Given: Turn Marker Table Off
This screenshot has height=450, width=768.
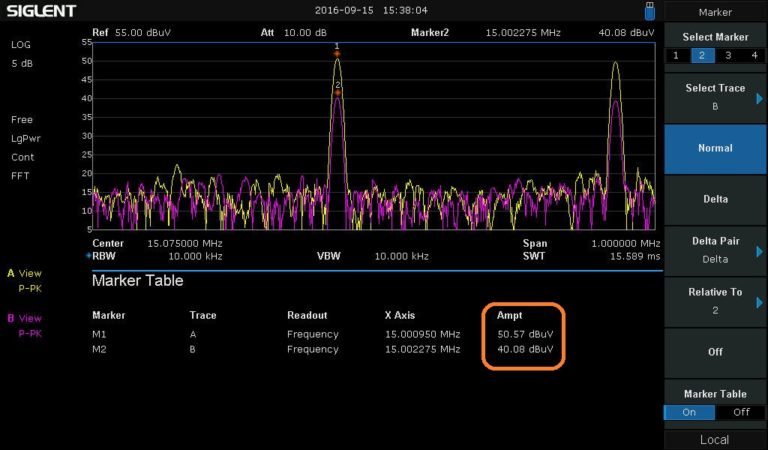Looking at the screenshot, I should click(740, 412).
